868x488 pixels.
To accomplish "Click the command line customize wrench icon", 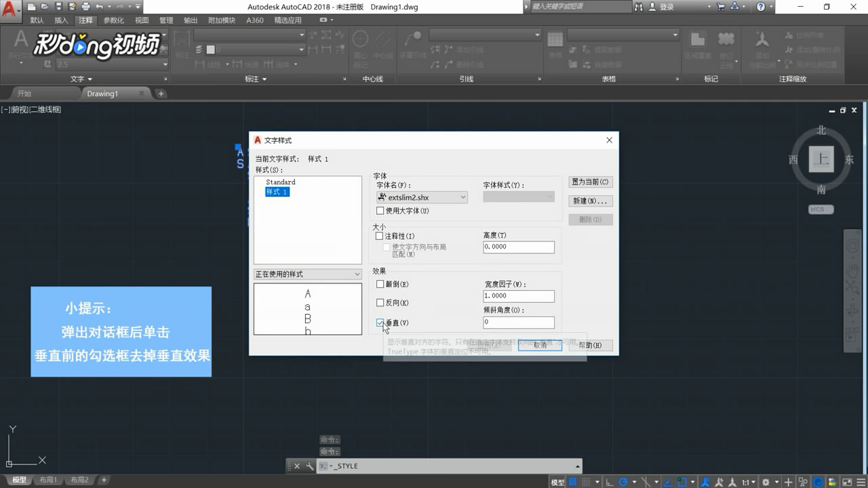I will point(309,466).
